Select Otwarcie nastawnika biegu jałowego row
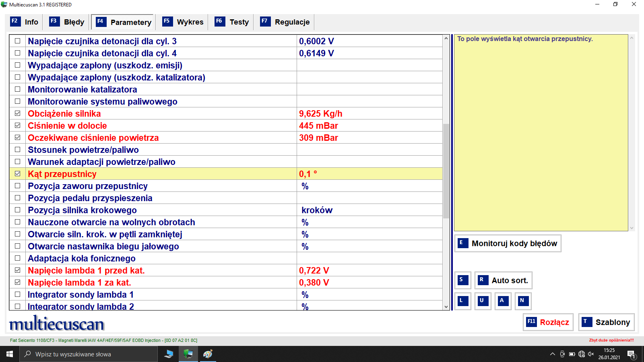 [226, 246]
